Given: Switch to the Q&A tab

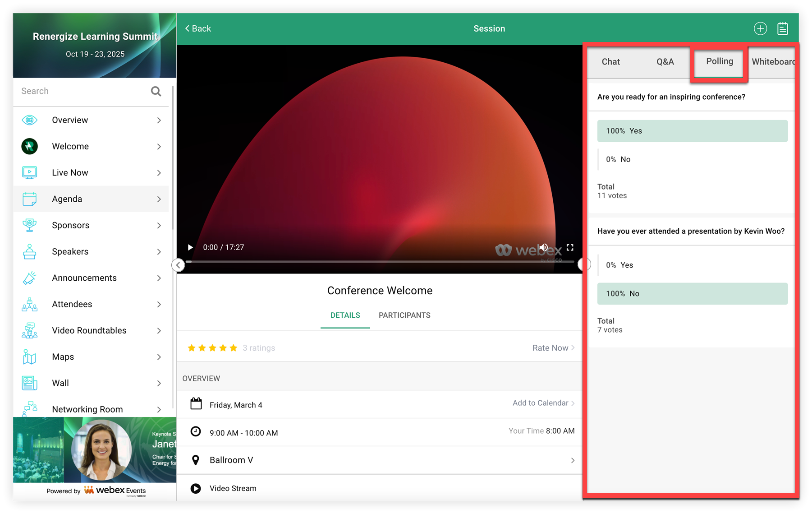Looking at the screenshot, I should [x=665, y=62].
